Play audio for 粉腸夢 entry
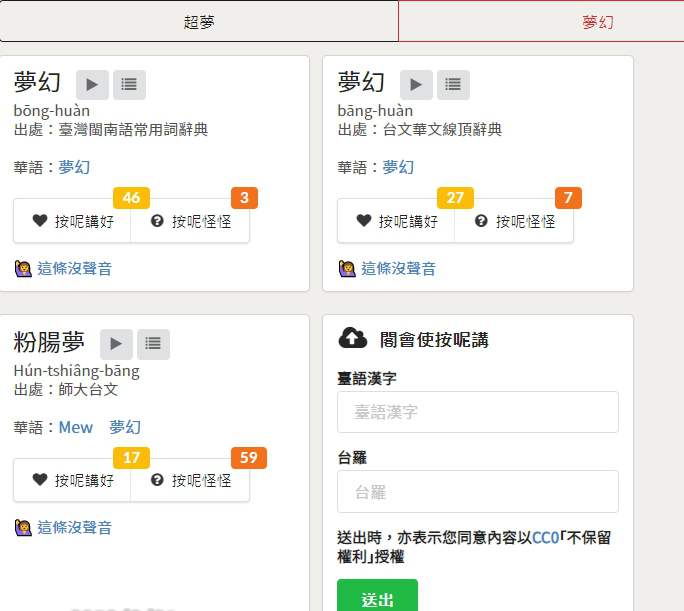 pos(116,344)
